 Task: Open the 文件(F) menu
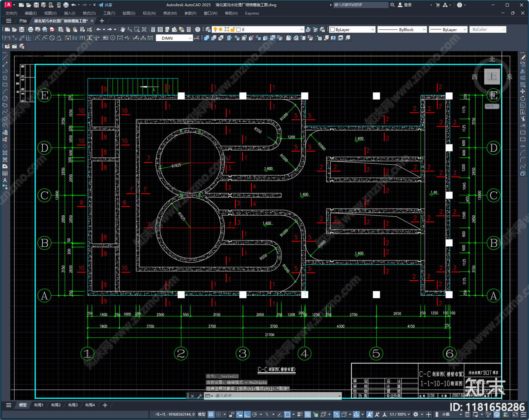11,13
